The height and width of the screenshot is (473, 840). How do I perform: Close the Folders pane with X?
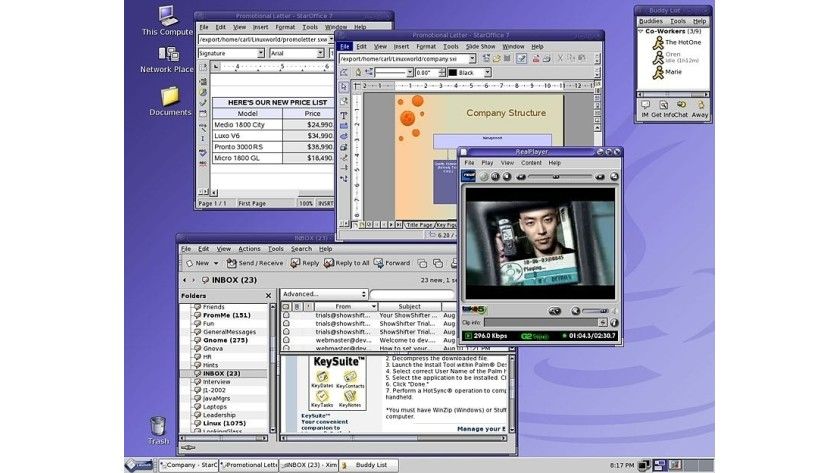pyautogui.click(x=268, y=296)
